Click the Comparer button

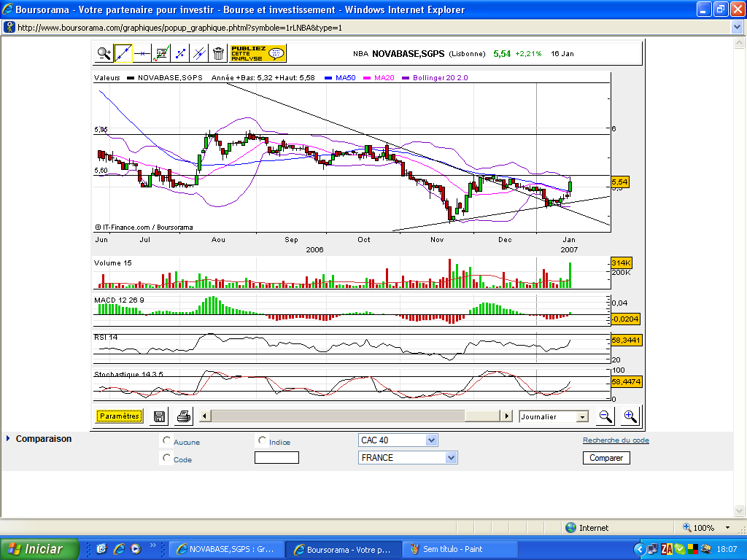point(606,458)
